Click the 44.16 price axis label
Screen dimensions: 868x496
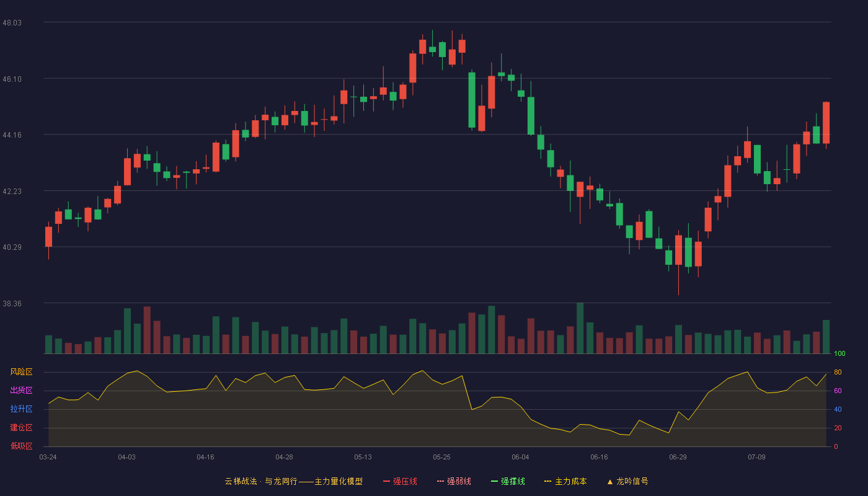pos(12,135)
